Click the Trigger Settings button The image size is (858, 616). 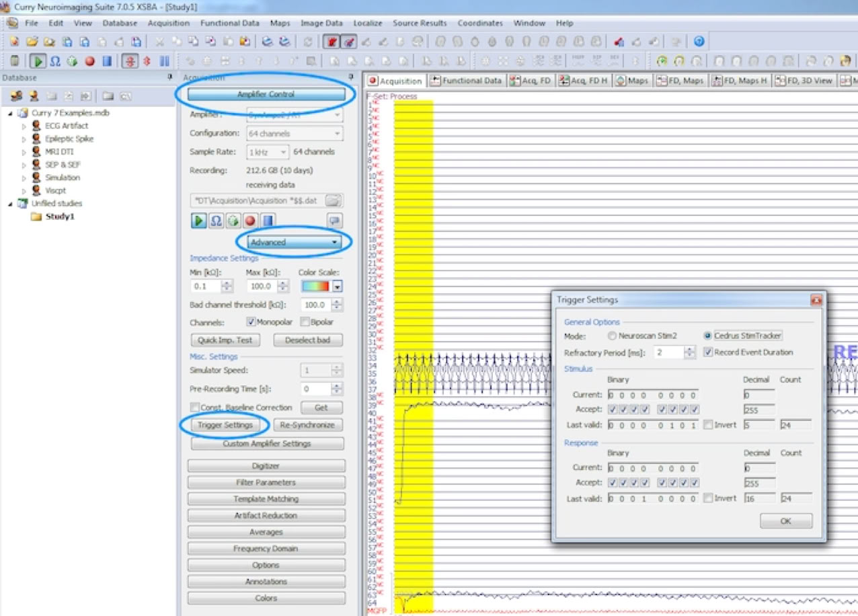click(225, 425)
